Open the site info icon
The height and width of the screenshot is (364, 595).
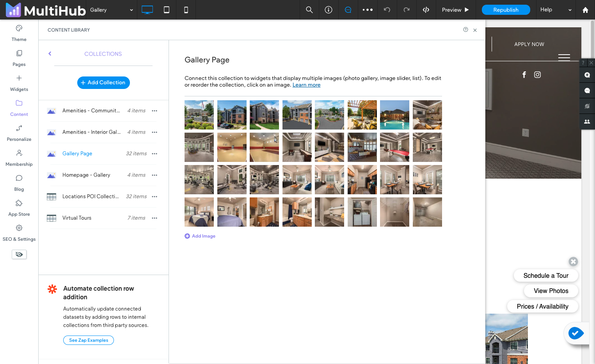tap(329, 10)
